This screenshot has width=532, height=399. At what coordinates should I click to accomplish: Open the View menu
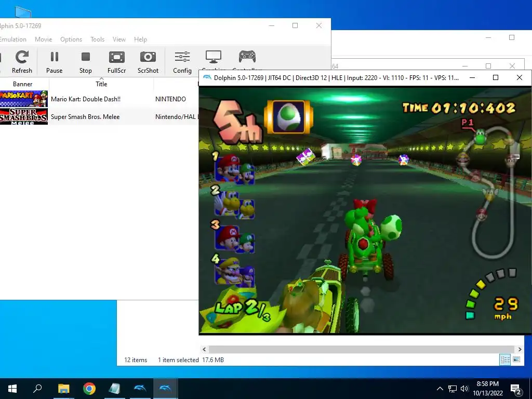click(x=119, y=39)
